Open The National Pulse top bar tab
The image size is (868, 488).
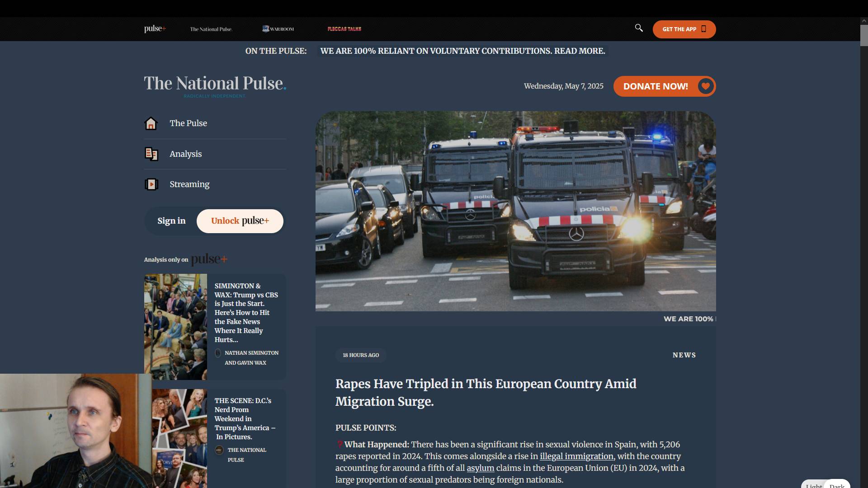[211, 29]
